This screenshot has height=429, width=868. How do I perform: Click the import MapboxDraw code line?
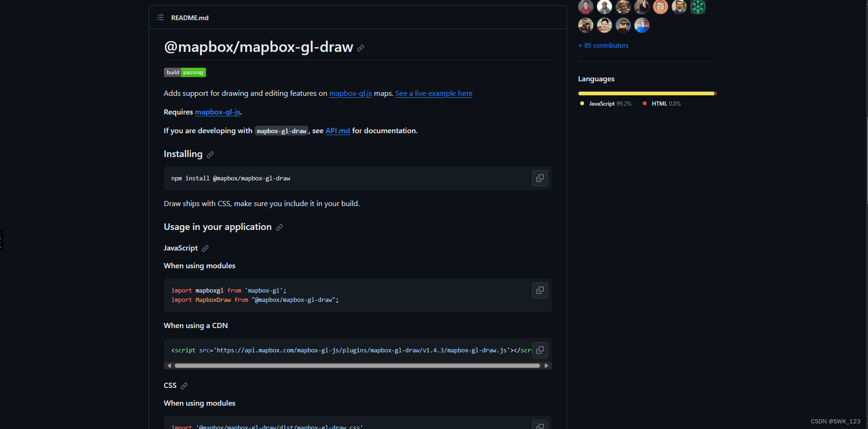click(255, 300)
